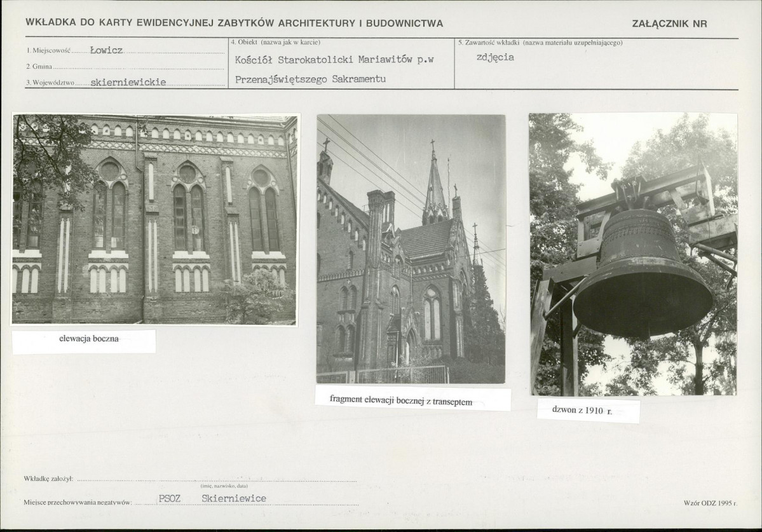Click the 'ZAŁĄCZNIK NR' header label
This screenshot has height=532, width=762.
[x=669, y=24]
